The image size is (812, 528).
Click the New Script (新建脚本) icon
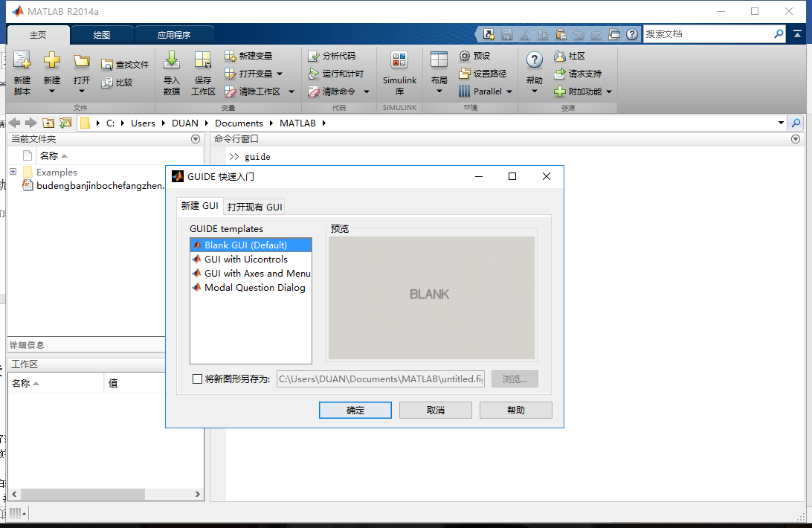22,61
